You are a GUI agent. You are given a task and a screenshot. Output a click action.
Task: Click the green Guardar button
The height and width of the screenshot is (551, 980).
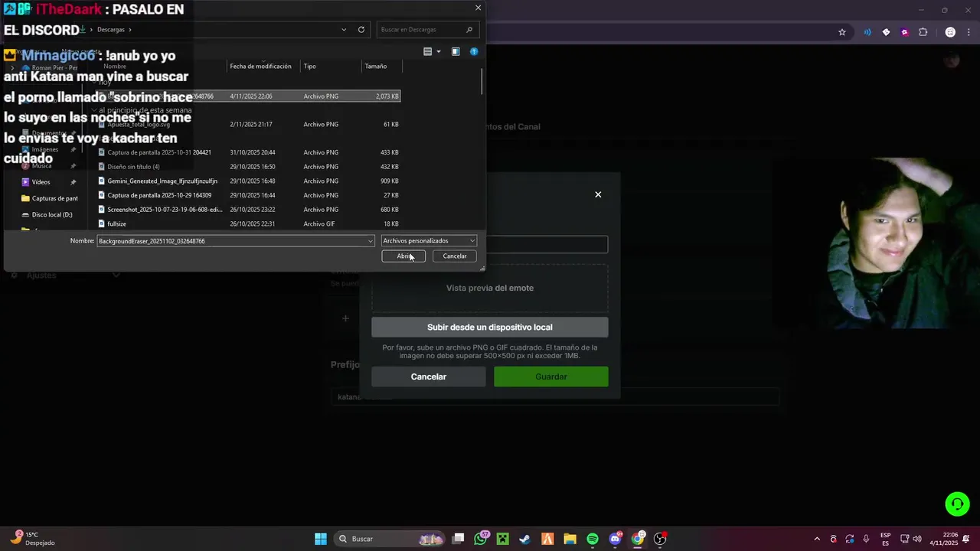point(551,377)
